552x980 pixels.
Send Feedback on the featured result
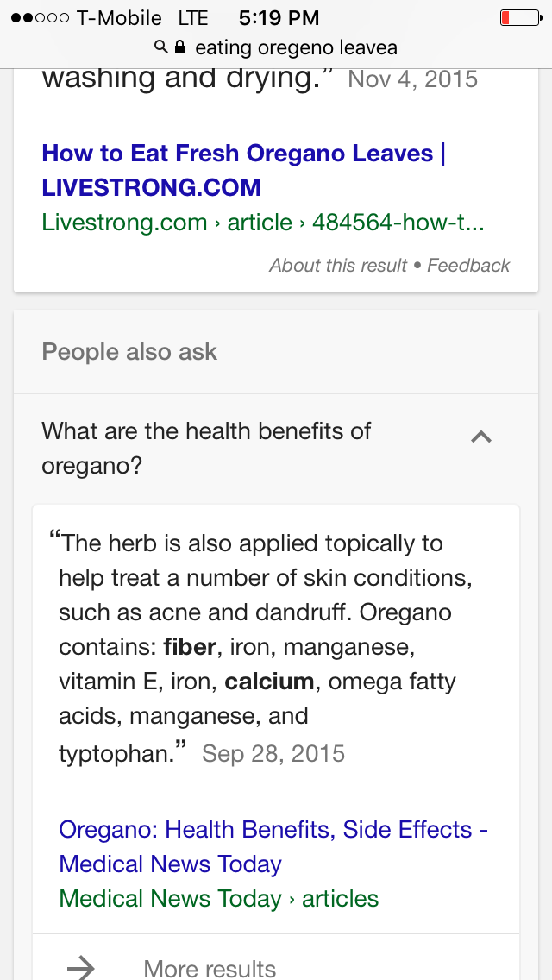[x=468, y=266]
